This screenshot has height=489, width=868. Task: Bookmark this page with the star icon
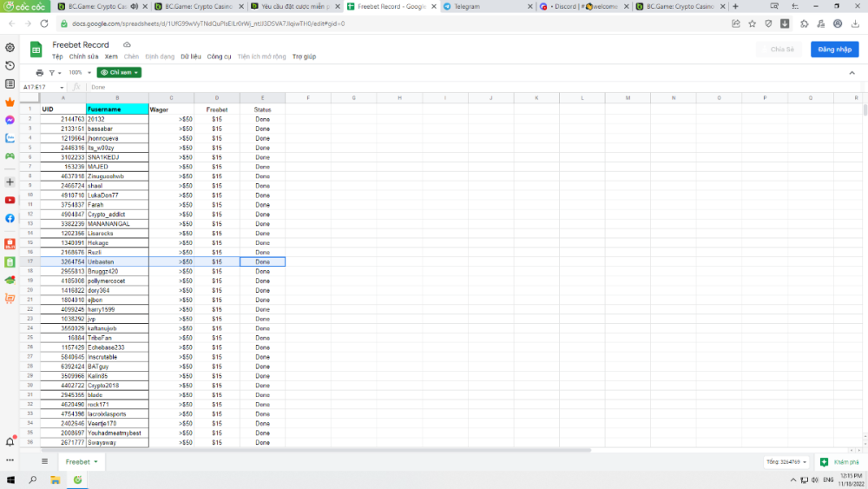[x=752, y=23]
